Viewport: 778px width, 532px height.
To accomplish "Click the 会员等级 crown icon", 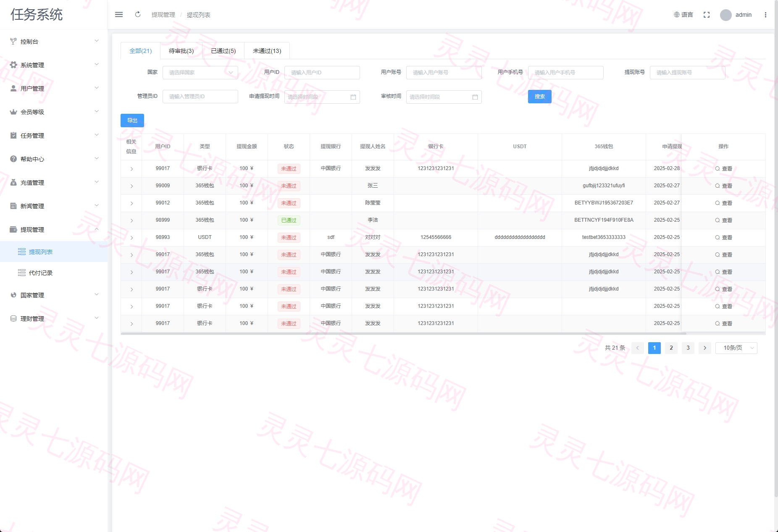I will click(13, 112).
